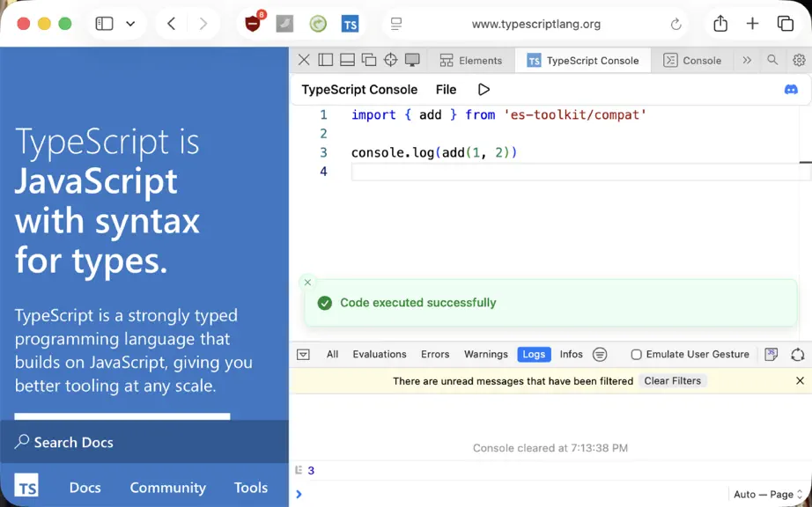Switch to the Elements tab
The height and width of the screenshot is (507, 812).
471,61
